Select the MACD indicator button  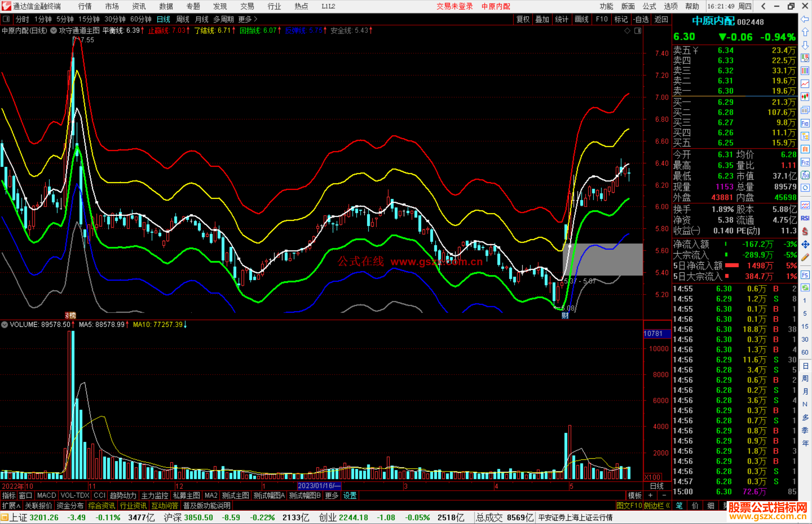[x=47, y=495]
